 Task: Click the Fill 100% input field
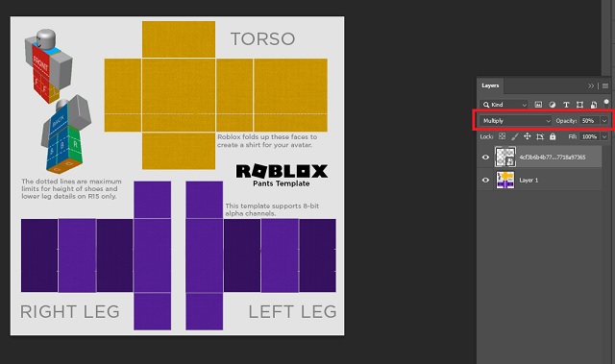click(x=589, y=136)
